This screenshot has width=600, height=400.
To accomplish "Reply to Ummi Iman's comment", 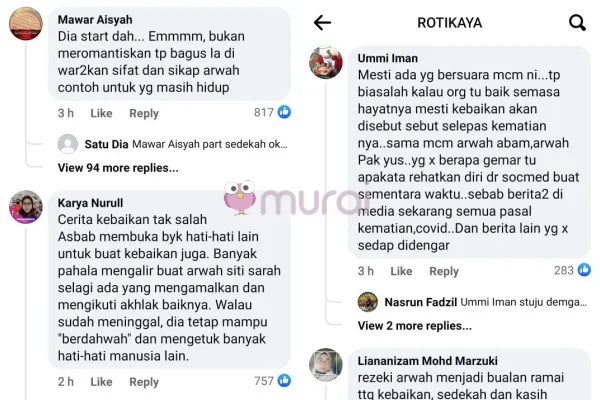I will pos(444,271).
